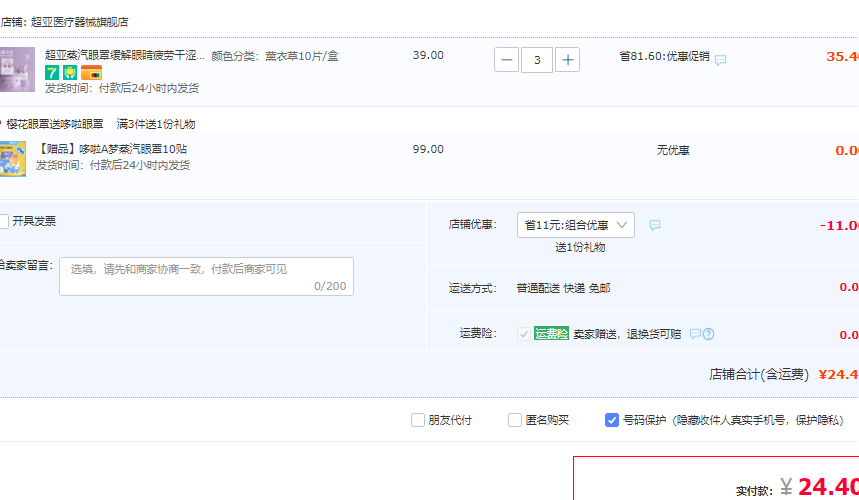Click the 无优惠 text in gift row

[x=673, y=150]
